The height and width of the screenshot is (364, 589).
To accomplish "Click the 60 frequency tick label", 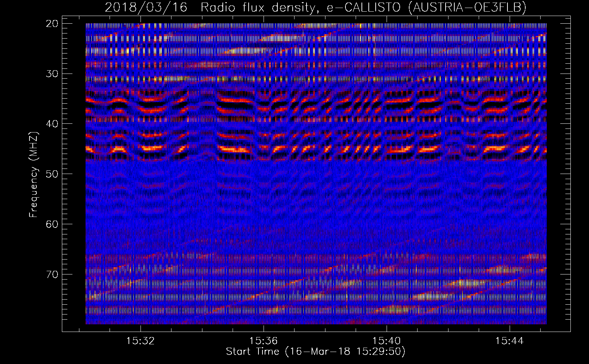I will point(52,224).
